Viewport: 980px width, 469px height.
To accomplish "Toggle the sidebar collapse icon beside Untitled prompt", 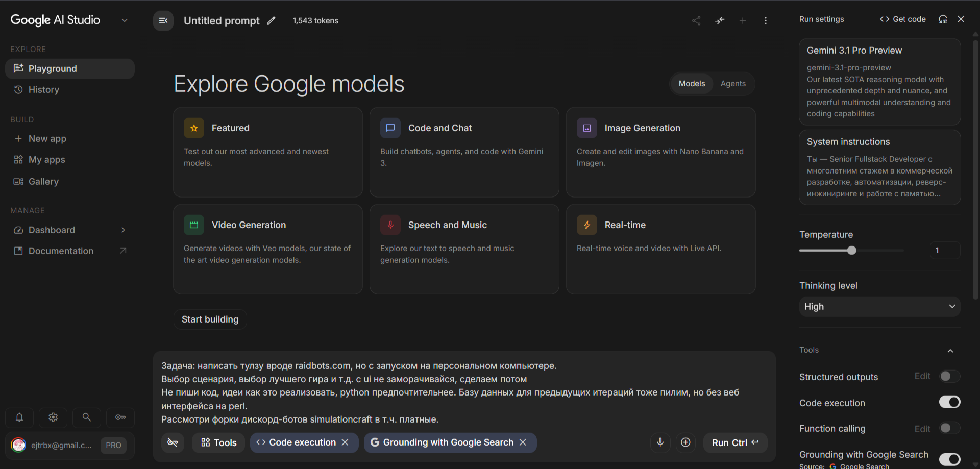I will pyautogui.click(x=163, y=21).
